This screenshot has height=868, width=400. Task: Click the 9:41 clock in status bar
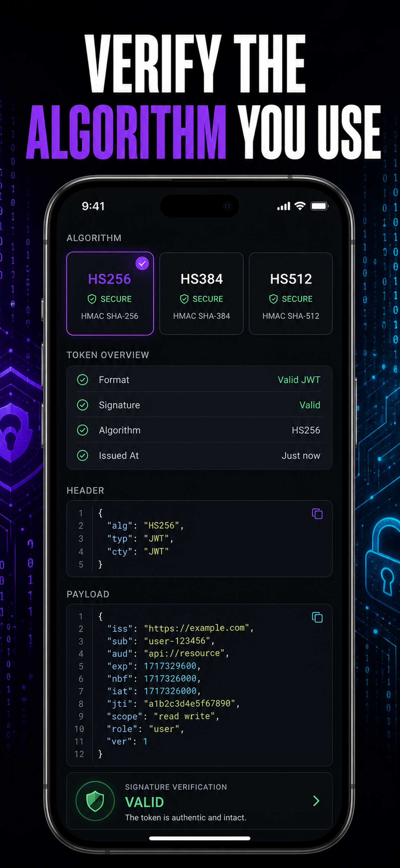[93, 206]
